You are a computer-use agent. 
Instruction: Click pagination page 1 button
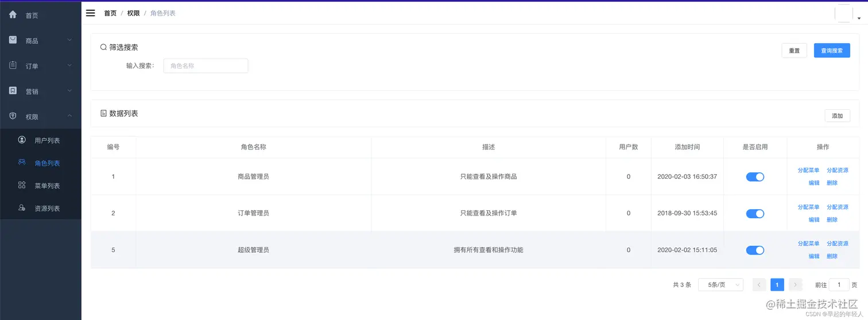[x=777, y=284]
